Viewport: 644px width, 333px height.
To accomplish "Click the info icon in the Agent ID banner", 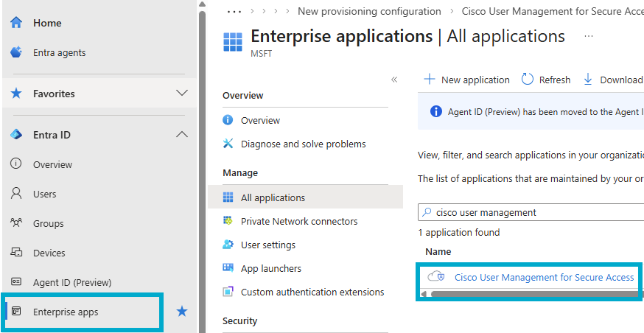I will [x=436, y=111].
